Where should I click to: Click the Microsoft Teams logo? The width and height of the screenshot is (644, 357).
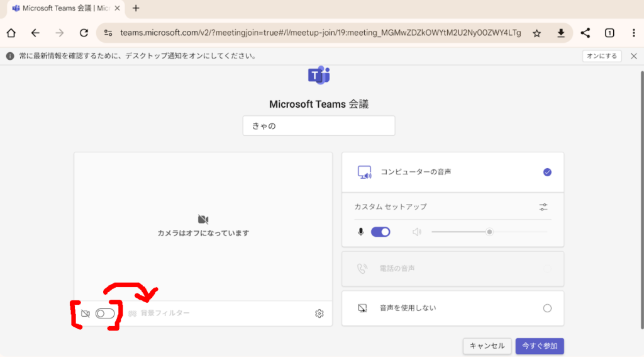point(319,76)
